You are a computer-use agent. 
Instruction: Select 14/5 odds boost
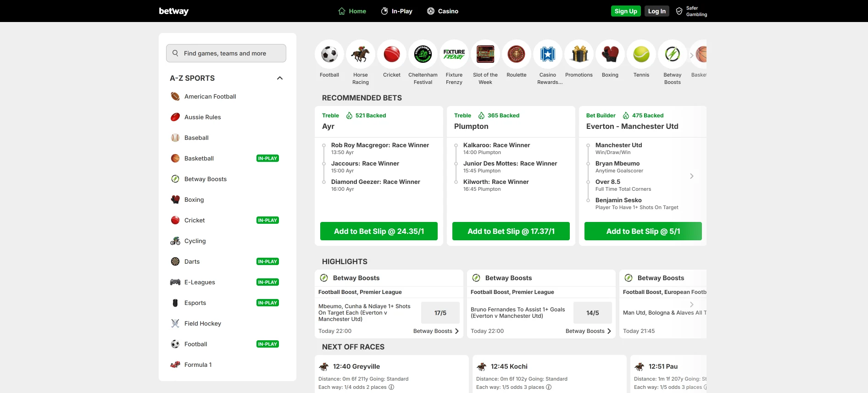click(593, 313)
